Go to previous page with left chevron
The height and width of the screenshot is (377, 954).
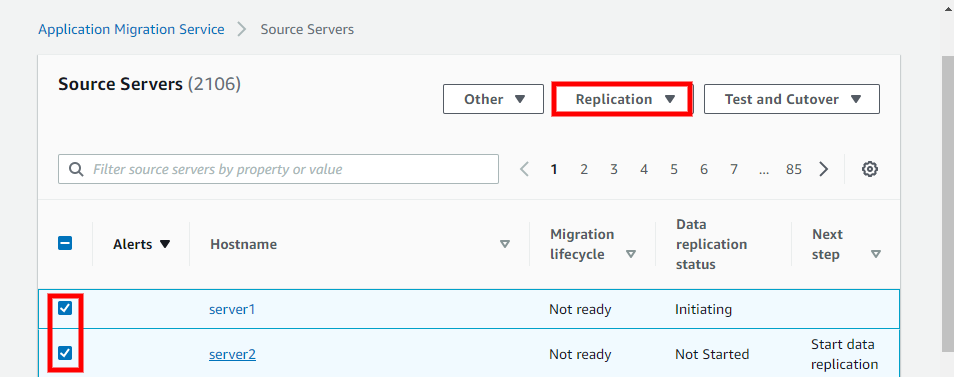coord(524,169)
